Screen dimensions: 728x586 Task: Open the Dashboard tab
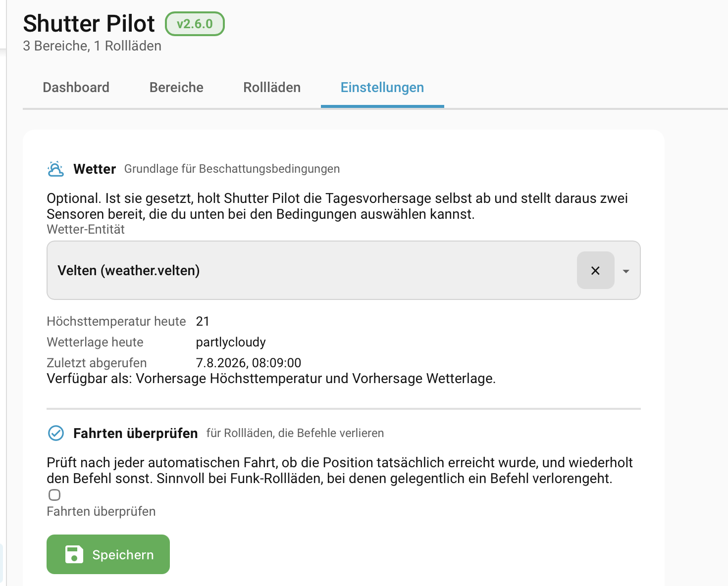[x=76, y=88]
